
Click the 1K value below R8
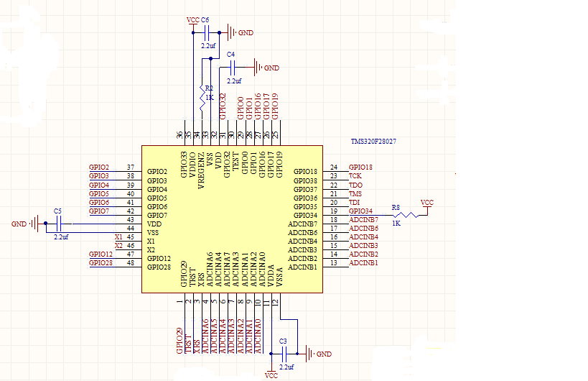396,224
